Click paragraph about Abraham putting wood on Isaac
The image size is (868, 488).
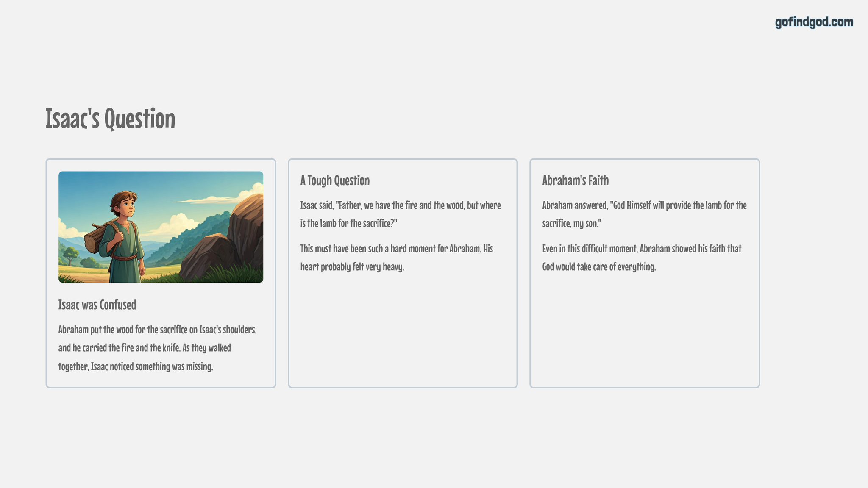[x=158, y=348]
